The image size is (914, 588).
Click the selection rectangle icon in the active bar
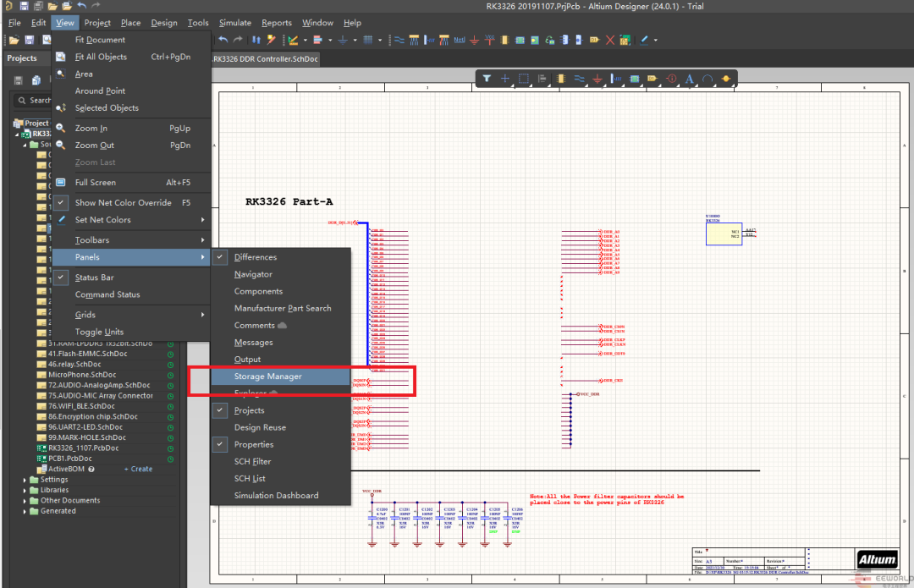524,79
